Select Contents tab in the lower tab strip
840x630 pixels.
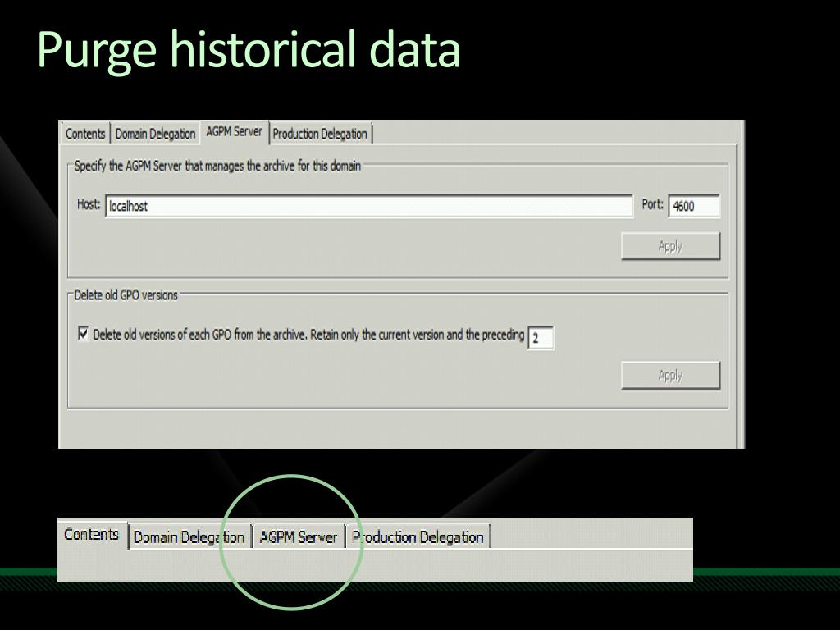[92, 534]
